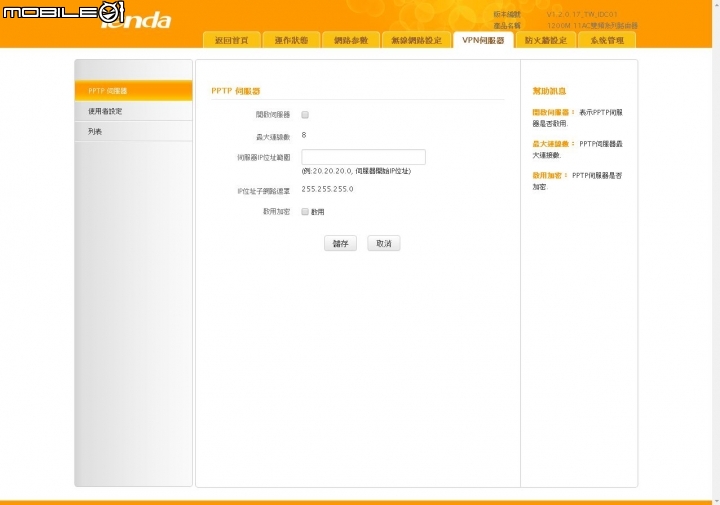Open 使用者設定 in the sidebar

[134, 111]
